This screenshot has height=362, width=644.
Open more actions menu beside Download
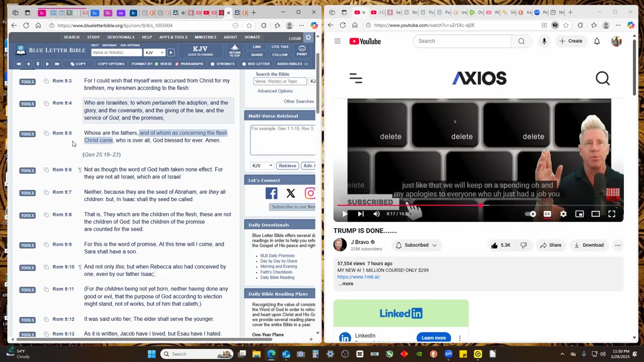(617, 245)
